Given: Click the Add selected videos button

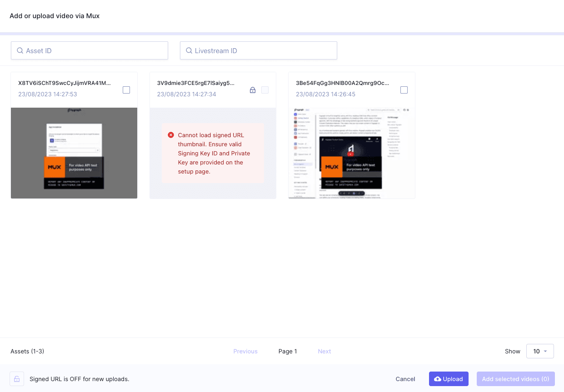Looking at the screenshot, I should [x=516, y=379].
